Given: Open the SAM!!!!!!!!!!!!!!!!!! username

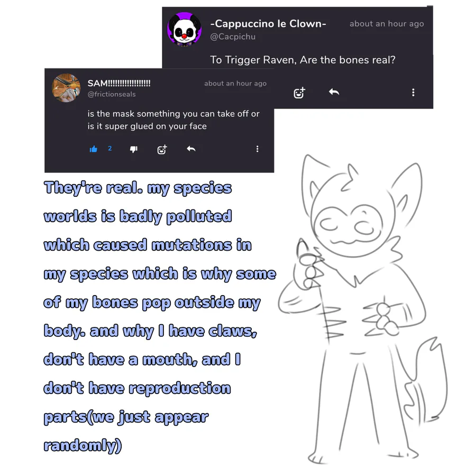Looking at the screenshot, I should (119, 83).
